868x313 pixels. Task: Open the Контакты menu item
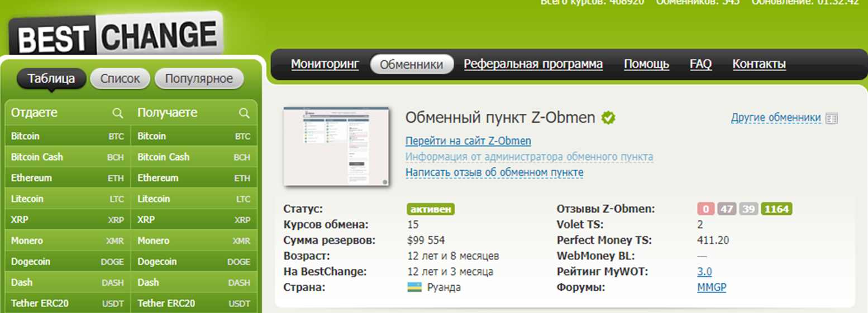(759, 64)
